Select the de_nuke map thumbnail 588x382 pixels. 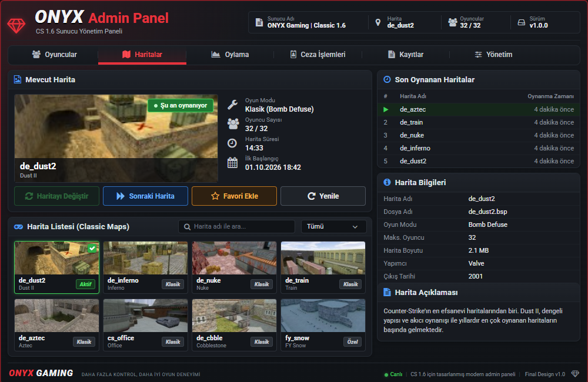coord(235,258)
